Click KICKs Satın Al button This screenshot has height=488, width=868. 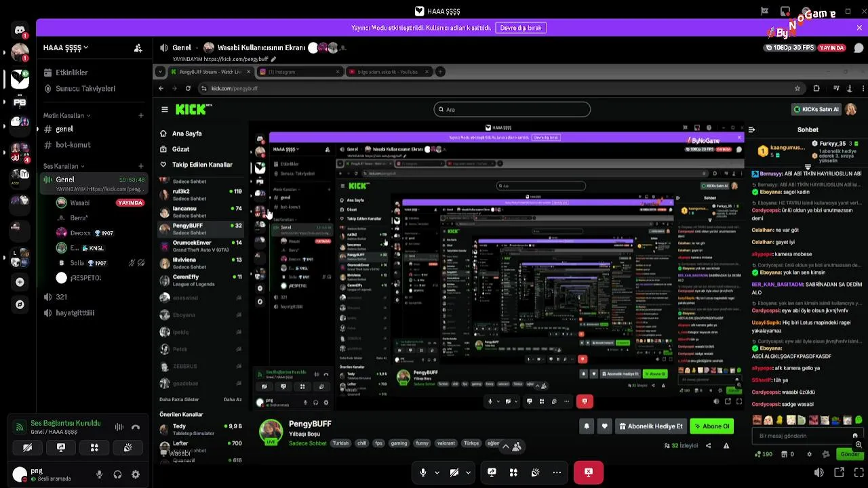point(817,109)
